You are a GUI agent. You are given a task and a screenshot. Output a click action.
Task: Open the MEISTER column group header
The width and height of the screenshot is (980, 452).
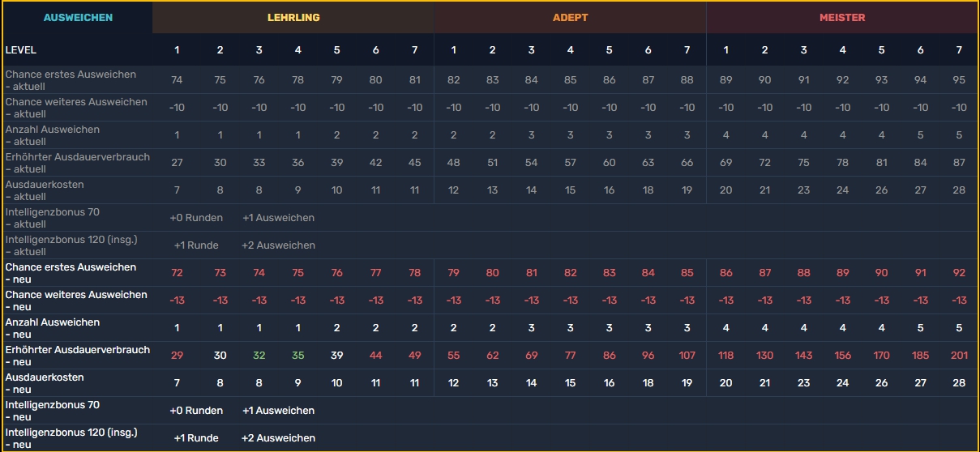842,17
